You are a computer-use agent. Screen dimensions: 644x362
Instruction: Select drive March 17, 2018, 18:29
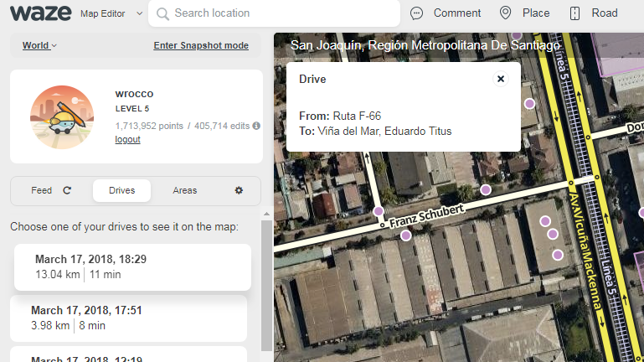pos(132,267)
